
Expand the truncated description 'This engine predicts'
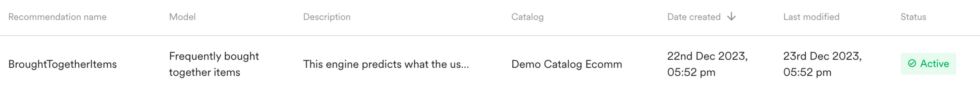pyautogui.click(x=386, y=64)
